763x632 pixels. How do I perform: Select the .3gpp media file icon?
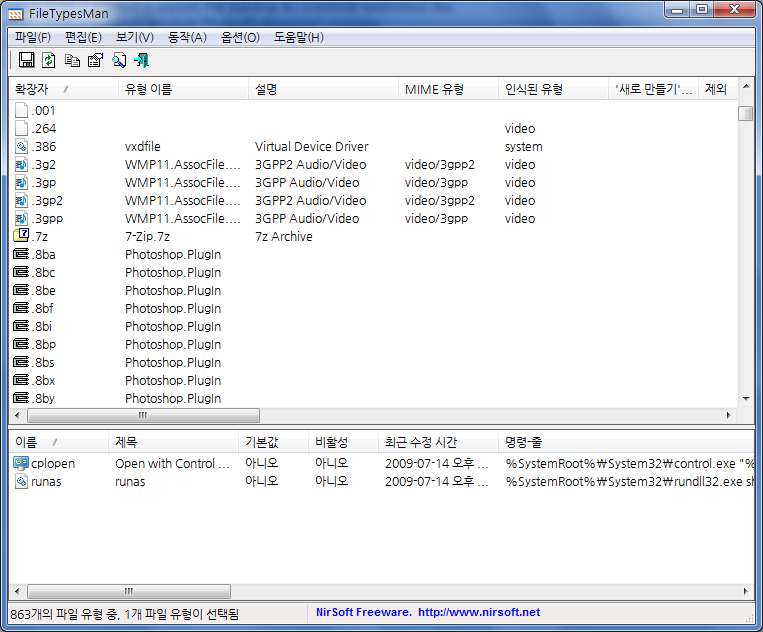point(21,218)
